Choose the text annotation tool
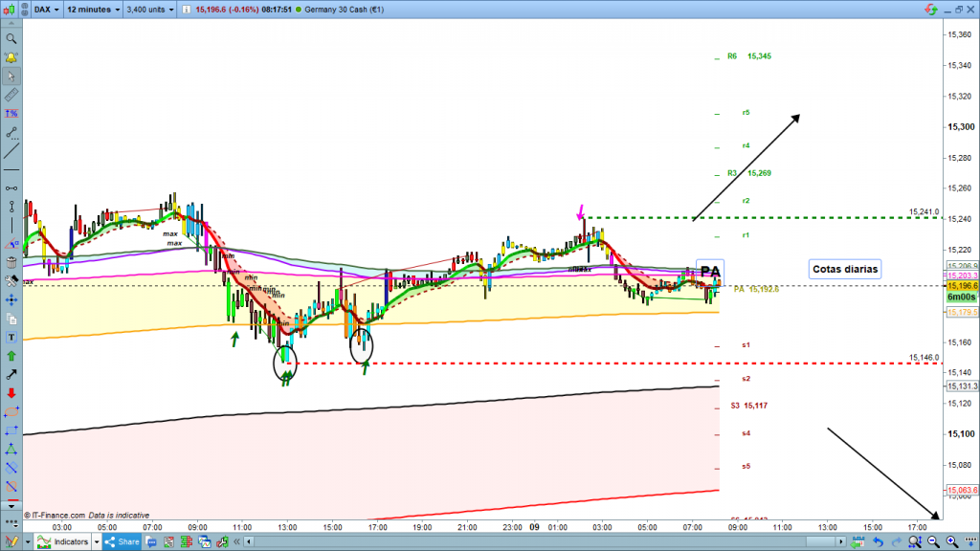 point(11,337)
